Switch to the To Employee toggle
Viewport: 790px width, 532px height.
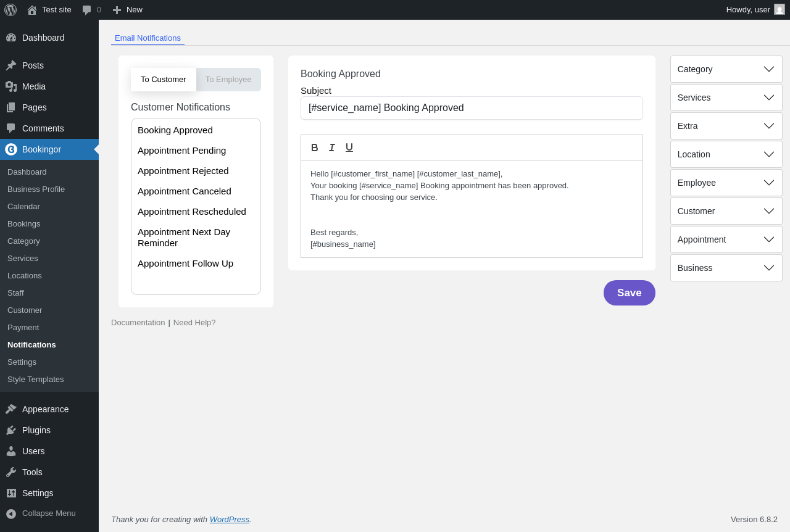coord(228,80)
